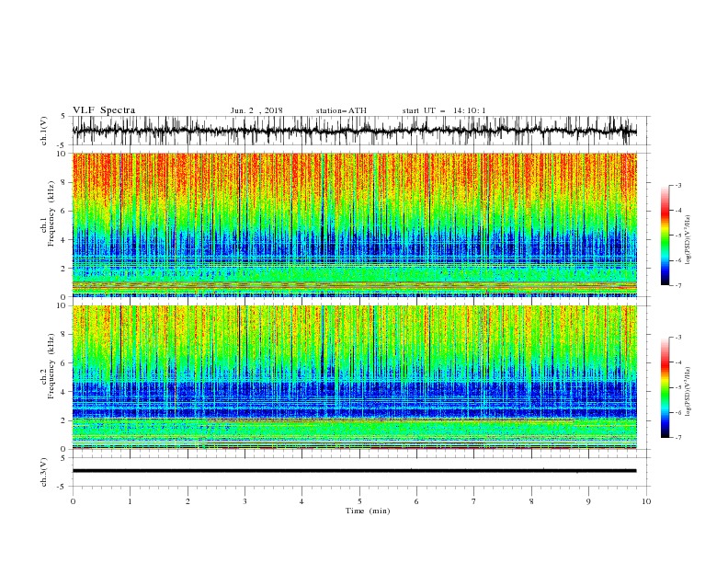Screen dimensions: 728x563
Task: Click the time axis tick label '3'
Action: coord(245,501)
